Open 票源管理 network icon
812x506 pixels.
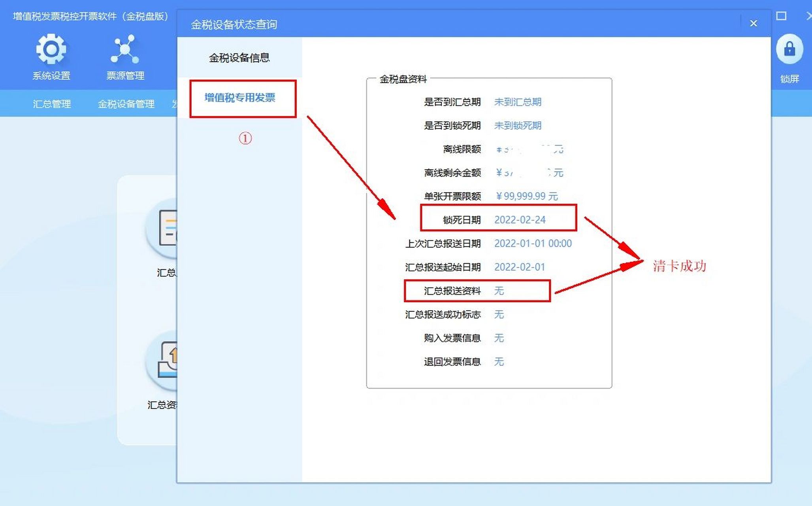pyautogui.click(x=125, y=50)
